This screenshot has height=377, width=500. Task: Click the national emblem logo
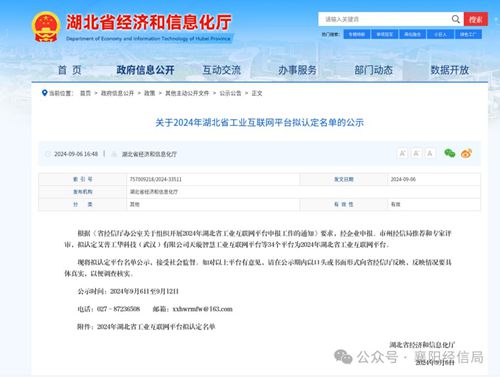click(x=46, y=27)
